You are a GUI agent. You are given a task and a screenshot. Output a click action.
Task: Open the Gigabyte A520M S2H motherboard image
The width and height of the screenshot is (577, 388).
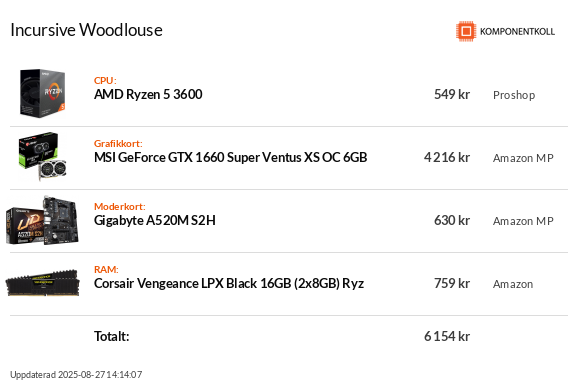pyautogui.click(x=42, y=220)
